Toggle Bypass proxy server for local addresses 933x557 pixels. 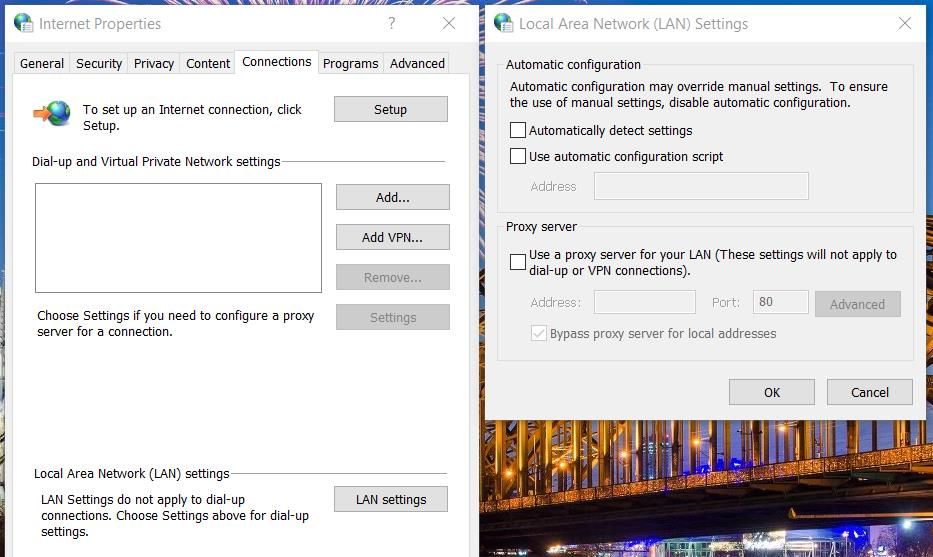tap(538, 333)
